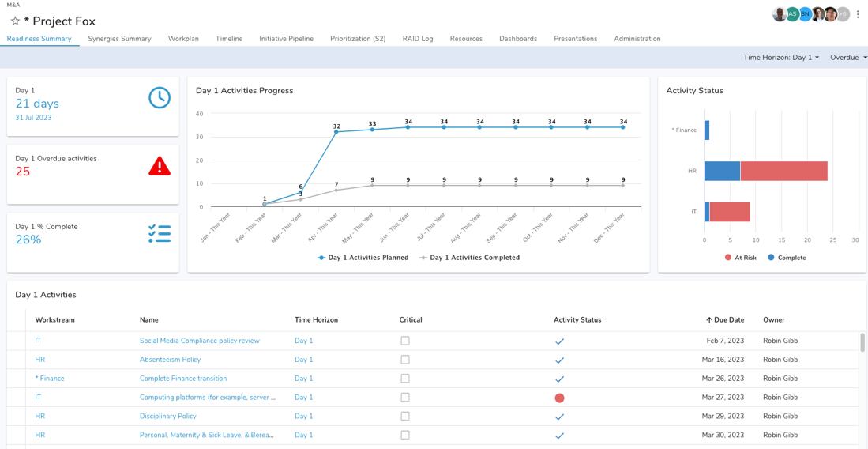Open the Overdue filter dropdown
Screen dimensions: 868x449
pyautogui.click(x=847, y=58)
